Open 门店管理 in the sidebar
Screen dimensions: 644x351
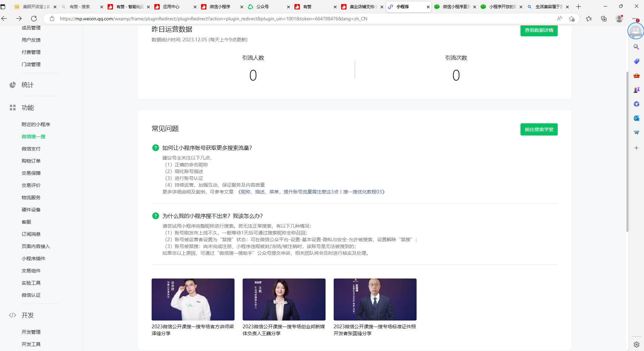(31, 64)
